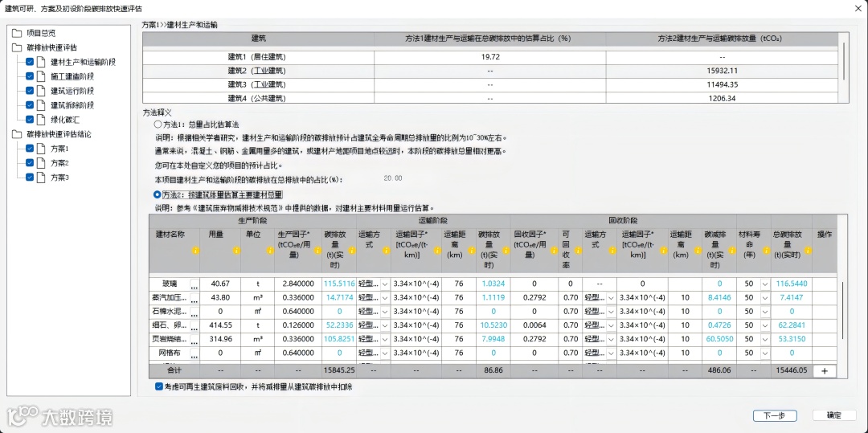Open 方案1 tree item
Screen dimensions: 868x433
[x=59, y=149]
